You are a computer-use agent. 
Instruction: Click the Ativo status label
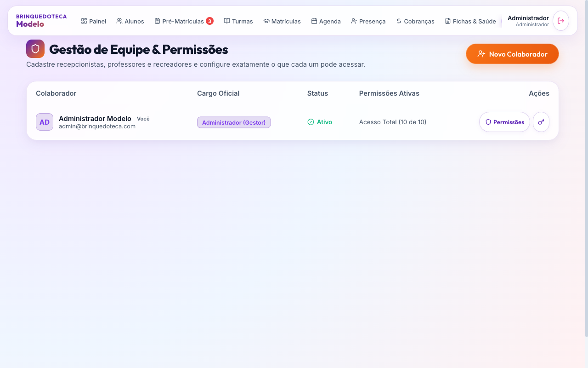(x=320, y=122)
